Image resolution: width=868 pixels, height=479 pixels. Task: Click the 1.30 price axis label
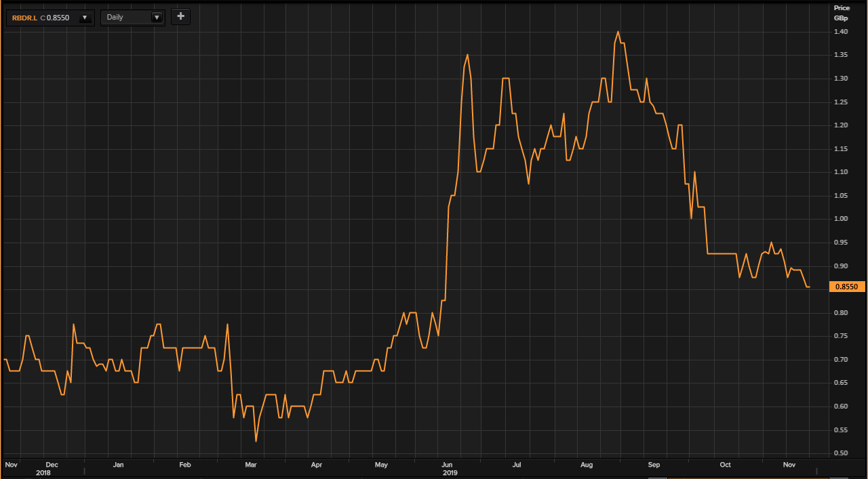[842, 79]
